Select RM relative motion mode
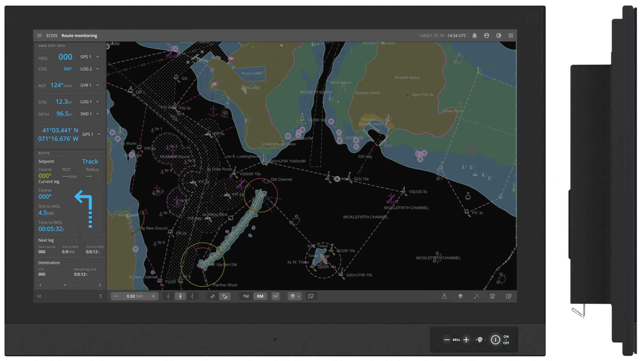 [x=260, y=296]
